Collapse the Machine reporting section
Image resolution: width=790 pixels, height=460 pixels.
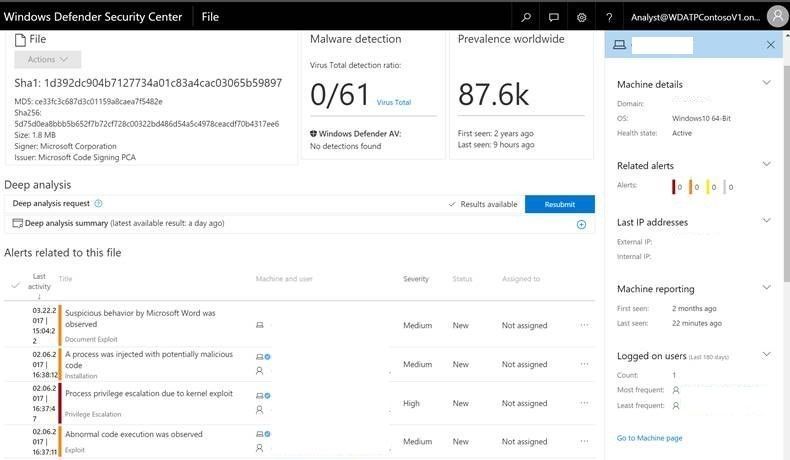[766, 287]
